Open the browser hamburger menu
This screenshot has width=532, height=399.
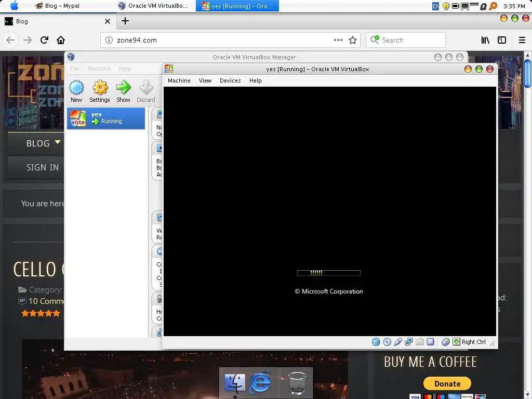522,40
